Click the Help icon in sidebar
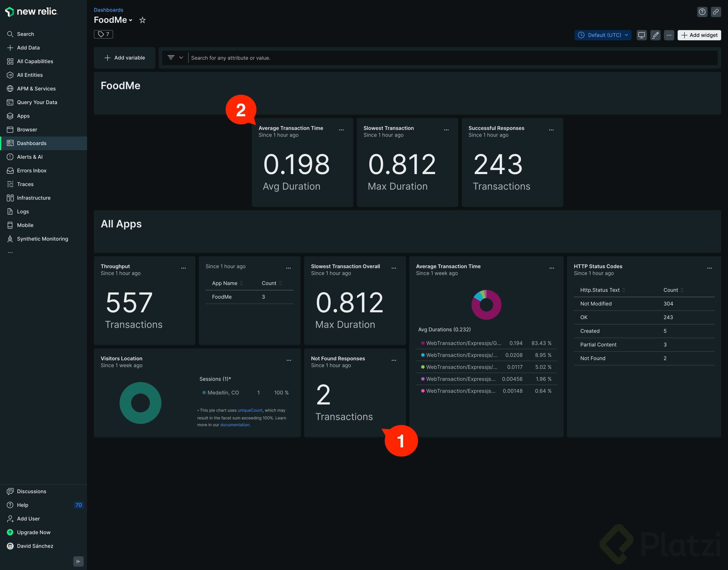 tap(10, 505)
